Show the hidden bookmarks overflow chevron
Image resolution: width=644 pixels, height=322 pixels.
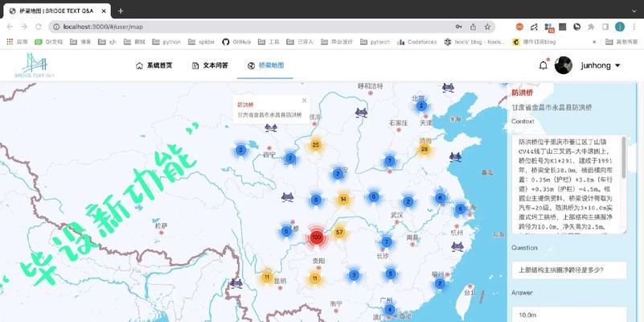tap(594, 42)
